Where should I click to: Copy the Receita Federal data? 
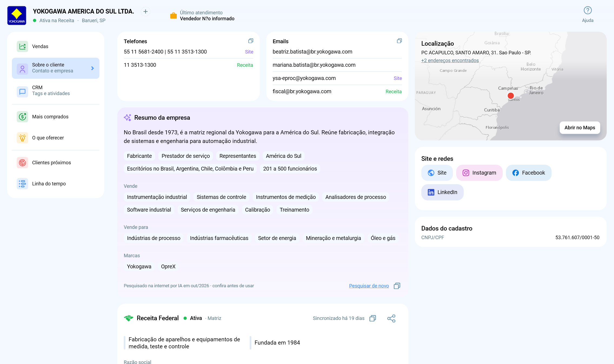click(x=373, y=318)
